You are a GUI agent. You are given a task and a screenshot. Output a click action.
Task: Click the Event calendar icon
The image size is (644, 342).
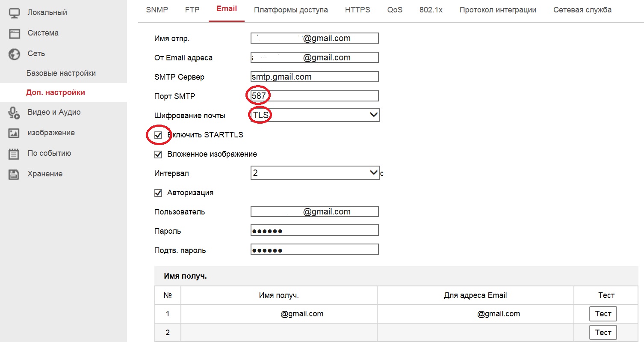[15, 154]
